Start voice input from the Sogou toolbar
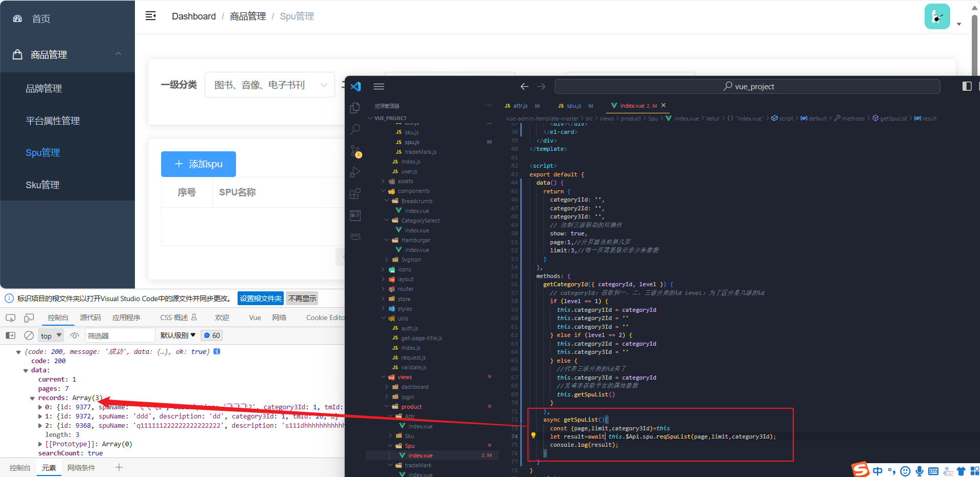The width and height of the screenshot is (980, 477). click(919, 470)
